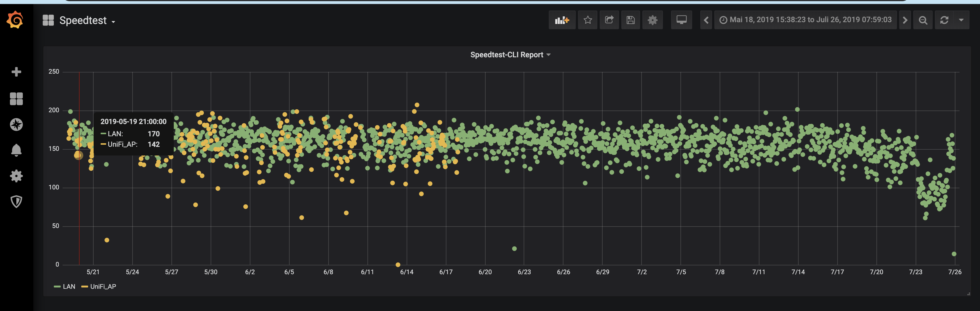Click the 5/21 x-axis label

[x=93, y=272]
